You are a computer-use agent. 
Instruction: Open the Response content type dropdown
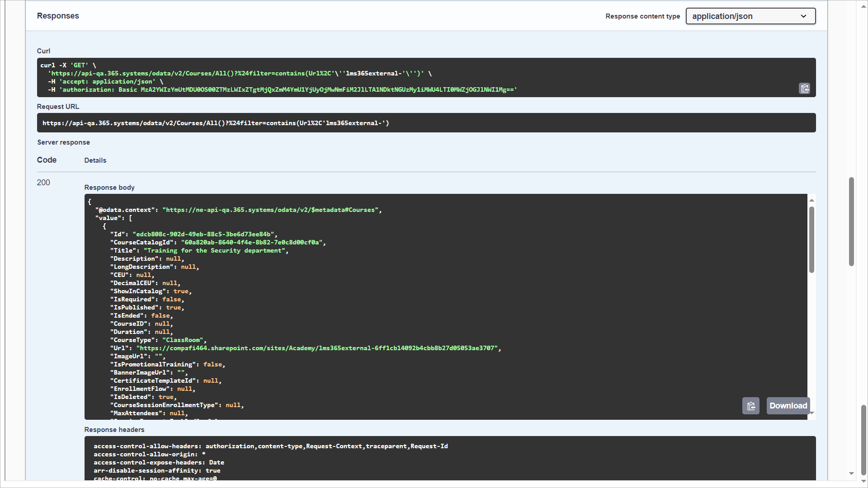click(750, 16)
